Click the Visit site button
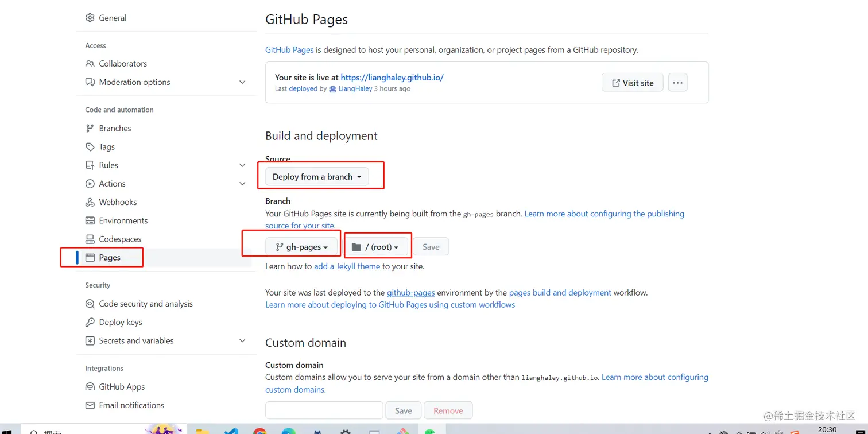868x434 pixels. click(x=632, y=83)
